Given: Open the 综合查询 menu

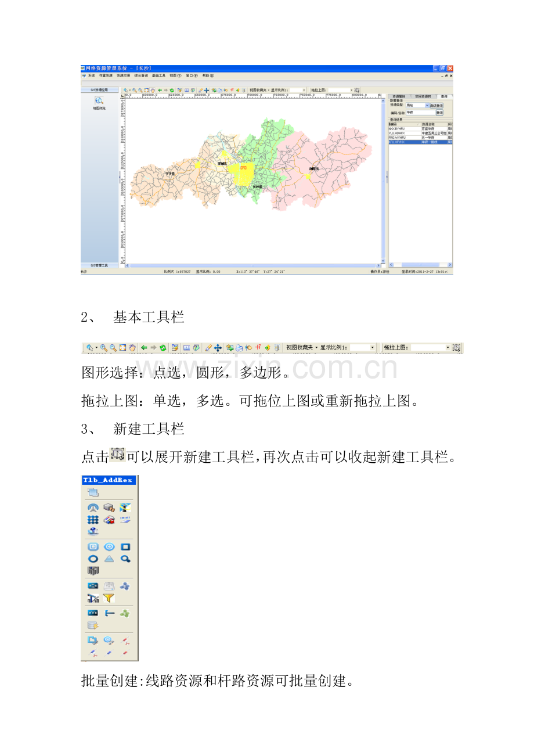Looking at the screenshot, I should click(140, 75).
